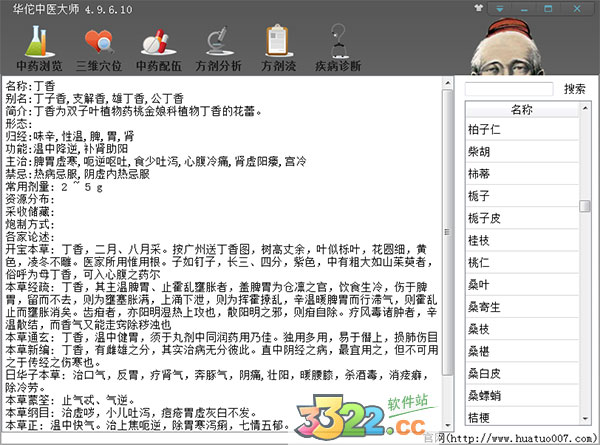Click the herb list scroll up arrow
The width and height of the screenshot is (600, 445).
585,108
